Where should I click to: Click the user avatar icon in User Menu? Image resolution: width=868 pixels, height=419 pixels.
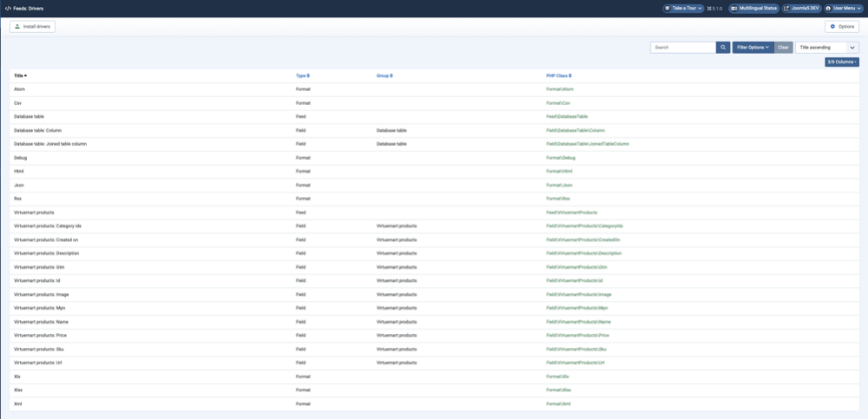coord(829,8)
